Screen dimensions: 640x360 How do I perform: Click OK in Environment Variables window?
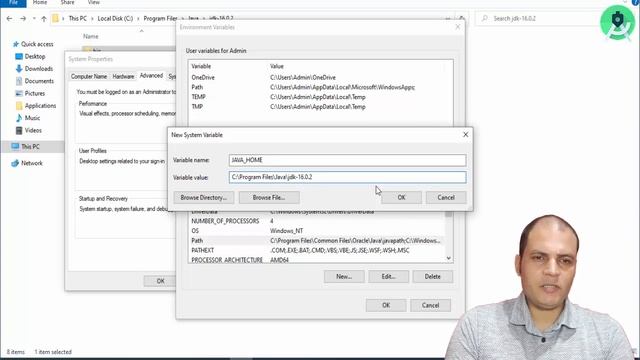point(386,305)
